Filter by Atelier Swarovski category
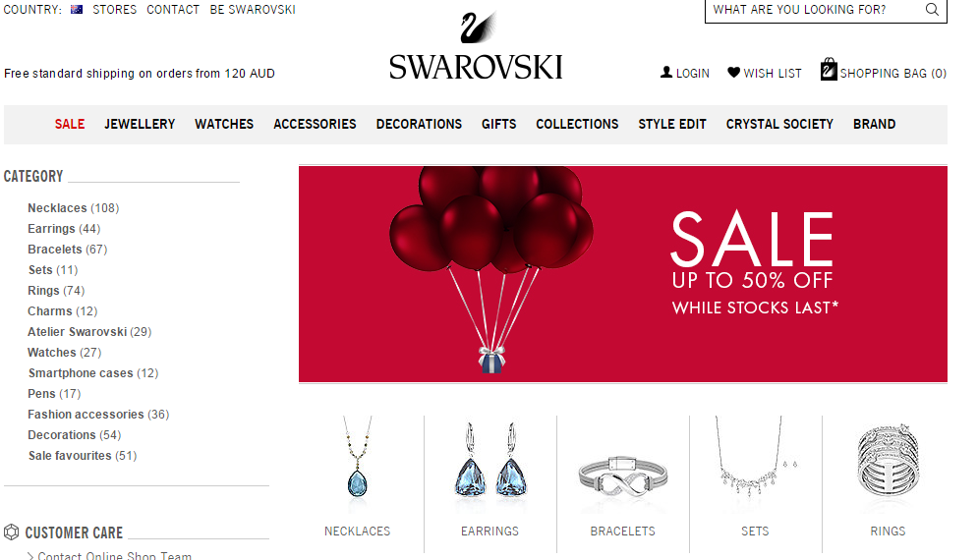This screenshot has width=978, height=560. [89, 332]
